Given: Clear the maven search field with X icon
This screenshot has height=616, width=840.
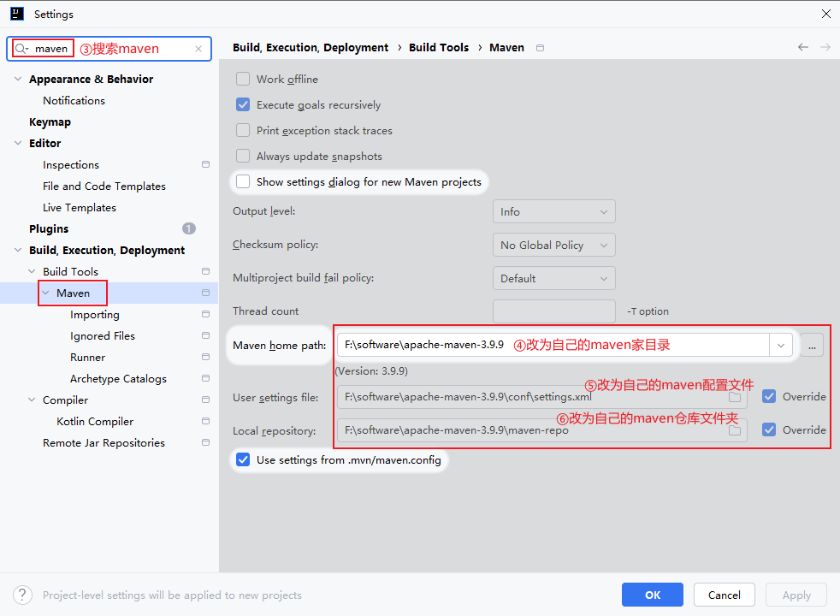Looking at the screenshot, I should 198,49.
